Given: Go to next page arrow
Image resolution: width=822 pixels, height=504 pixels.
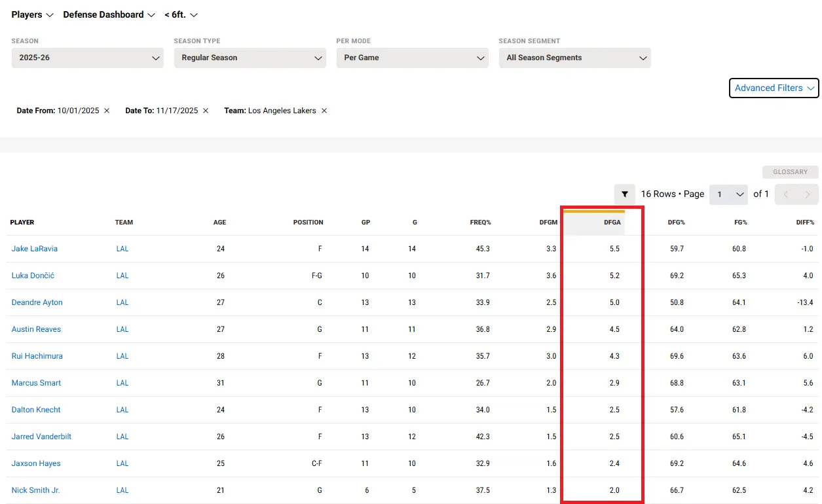Looking at the screenshot, I should point(808,194).
